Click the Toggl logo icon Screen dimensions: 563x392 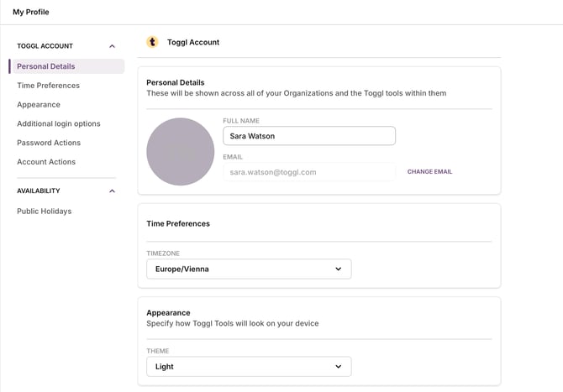point(152,42)
